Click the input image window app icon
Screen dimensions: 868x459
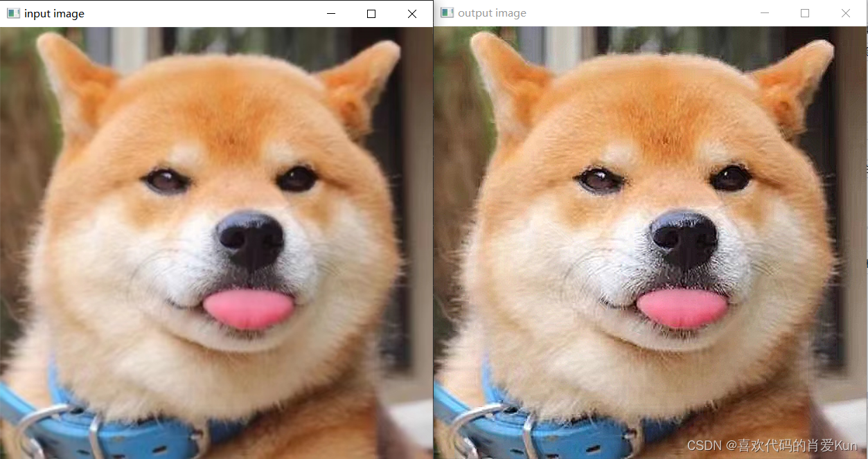(x=13, y=13)
